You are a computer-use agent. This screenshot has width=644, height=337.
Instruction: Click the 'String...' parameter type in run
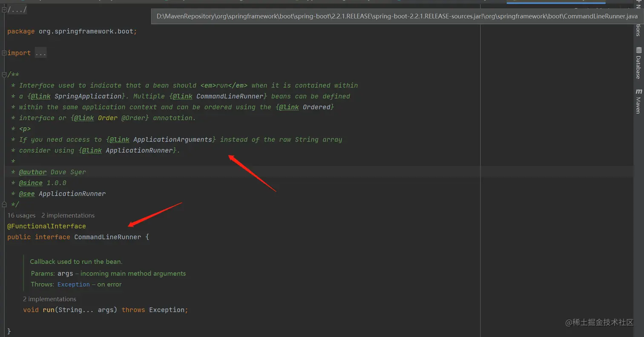(75, 310)
